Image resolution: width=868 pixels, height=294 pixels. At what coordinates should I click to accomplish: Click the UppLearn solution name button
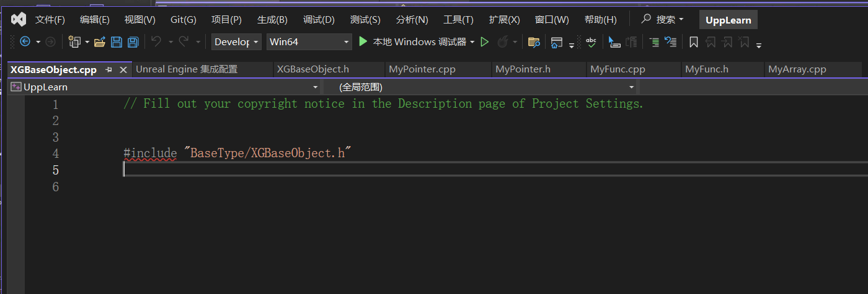(x=728, y=20)
